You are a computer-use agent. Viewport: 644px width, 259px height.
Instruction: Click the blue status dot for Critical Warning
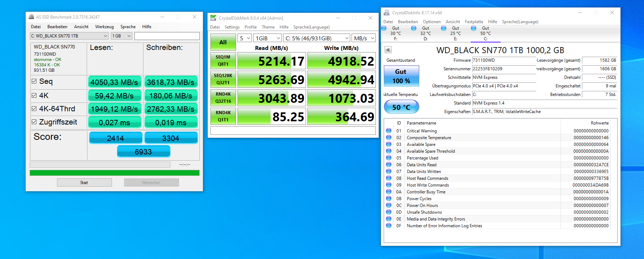click(x=389, y=131)
